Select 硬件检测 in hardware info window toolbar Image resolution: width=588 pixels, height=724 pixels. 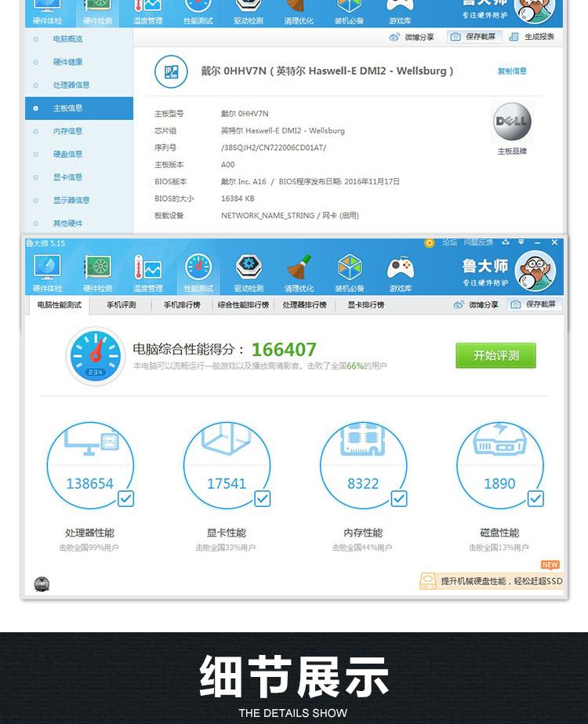click(97, 13)
